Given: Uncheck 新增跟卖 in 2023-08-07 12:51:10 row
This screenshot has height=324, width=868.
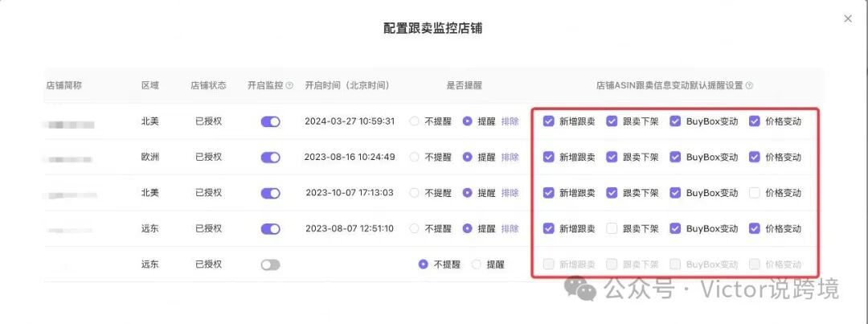Looking at the screenshot, I should (x=549, y=228).
